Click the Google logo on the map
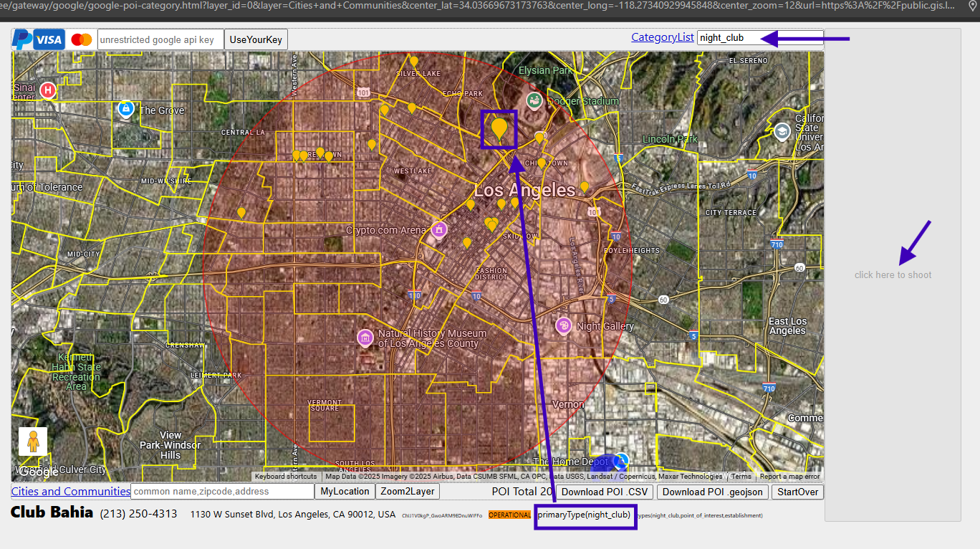This screenshot has height=549, width=980. pos(38,472)
